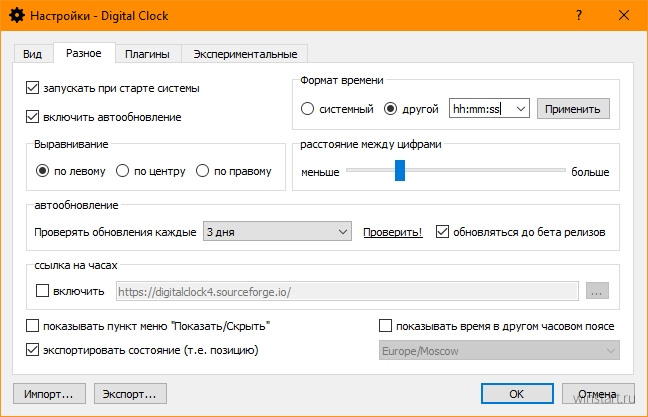The image size is (648, 417).
Task: Click the Проверять обновления каждые label
Action: pyautogui.click(x=115, y=232)
